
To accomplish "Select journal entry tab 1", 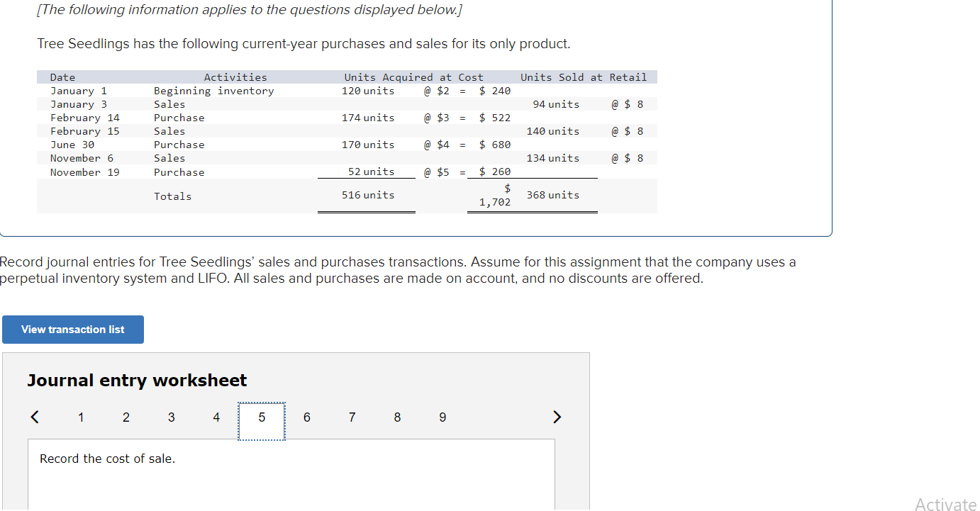I will click(81, 417).
